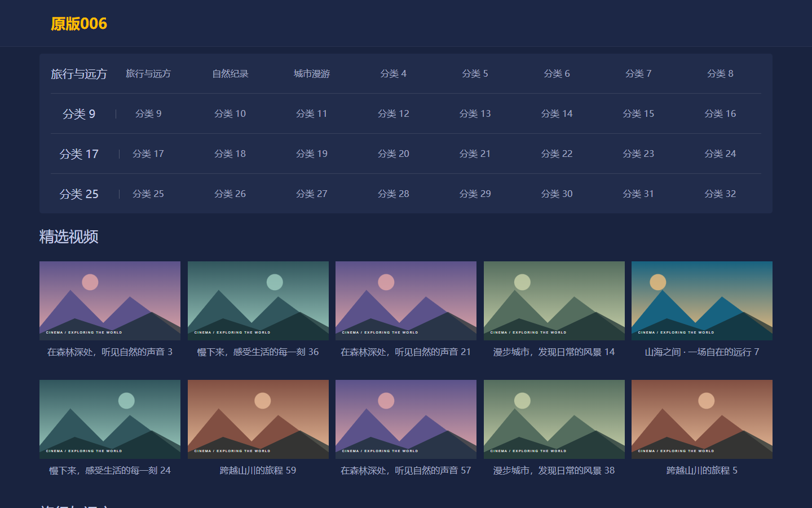Select 分类 26 category link
The width and height of the screenshot is (812, 508).
coord(230,194)
